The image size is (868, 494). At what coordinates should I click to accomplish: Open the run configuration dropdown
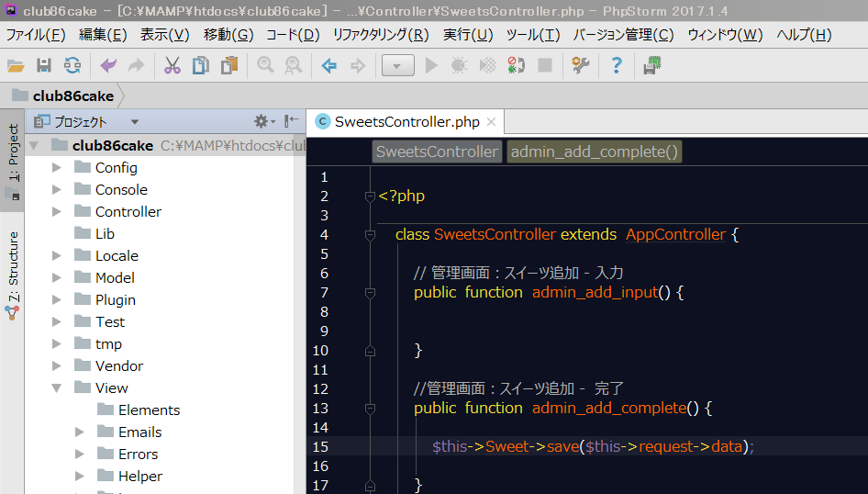pos(397,66)
